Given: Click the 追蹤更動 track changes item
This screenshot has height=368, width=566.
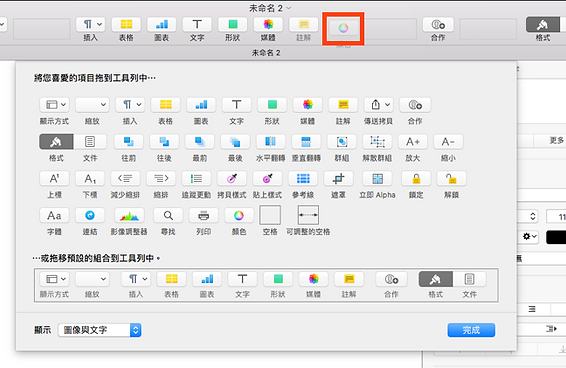Looking at the screenshot, I should click(196, 179).
